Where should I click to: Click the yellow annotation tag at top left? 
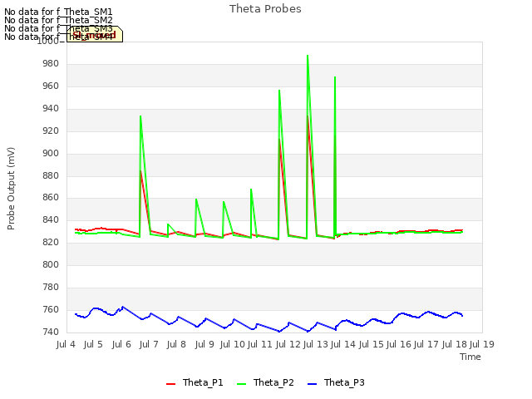pos(95,34)
